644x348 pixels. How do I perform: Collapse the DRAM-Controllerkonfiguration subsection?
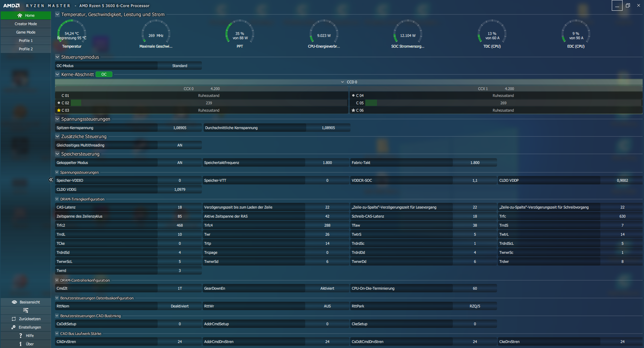57,280
